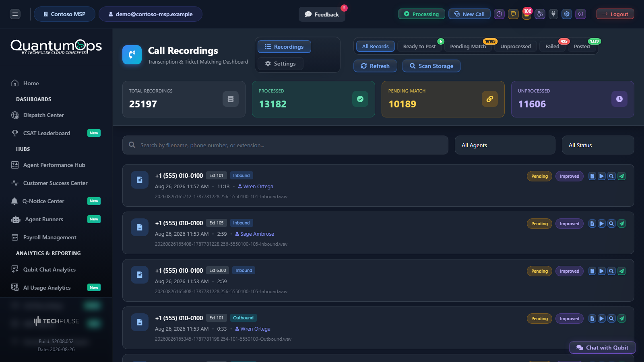The height and width of the screenshot is (362, 644).
Task: Play the Ext 101 Inbound recording
Action: pos(602,176)
